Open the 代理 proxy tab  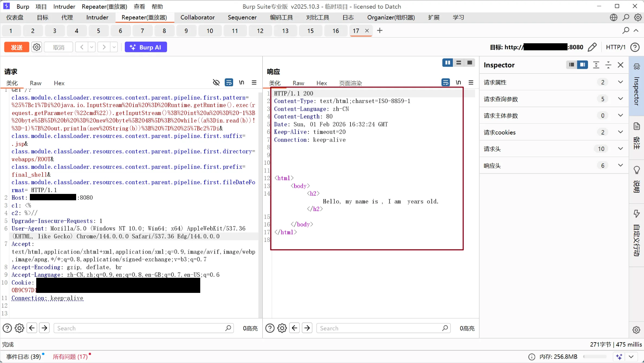pyautogui.click(x=67, y=17)
